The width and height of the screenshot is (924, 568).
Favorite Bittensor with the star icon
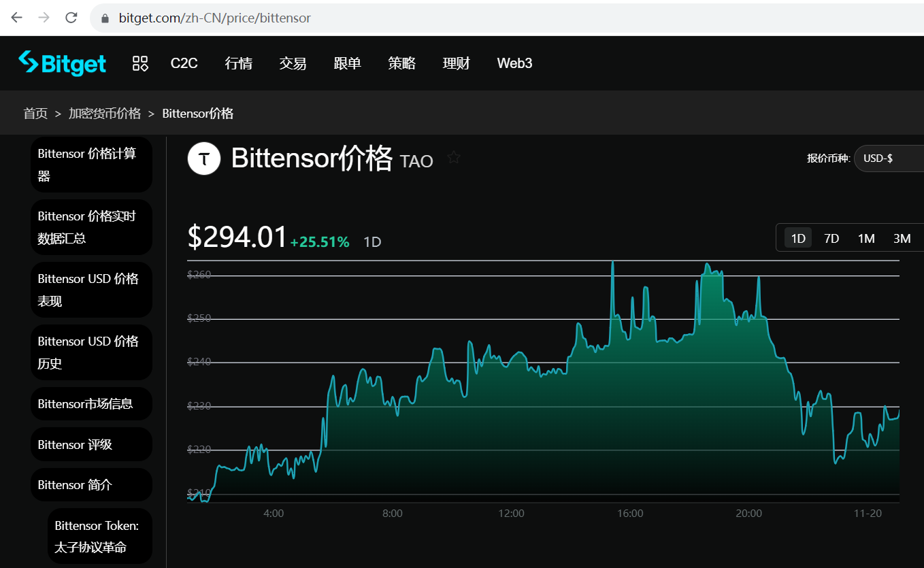[x=454, y=158]
